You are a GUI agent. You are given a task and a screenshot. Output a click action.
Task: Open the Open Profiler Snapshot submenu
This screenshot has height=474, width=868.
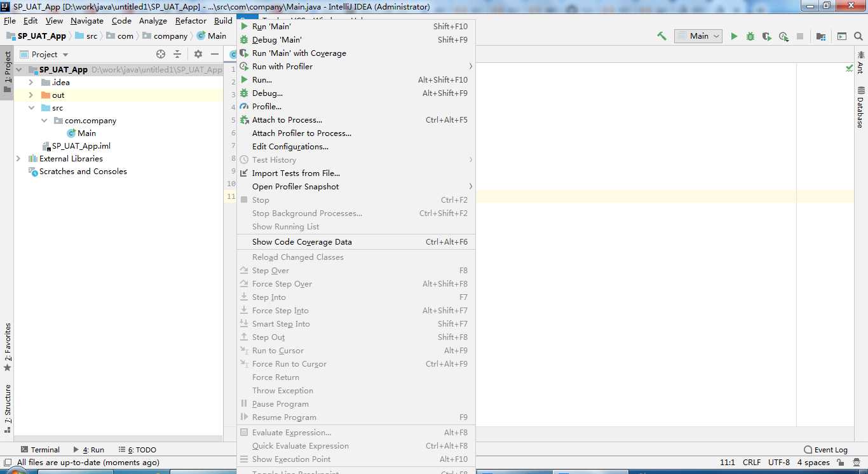tap(356, 186)
